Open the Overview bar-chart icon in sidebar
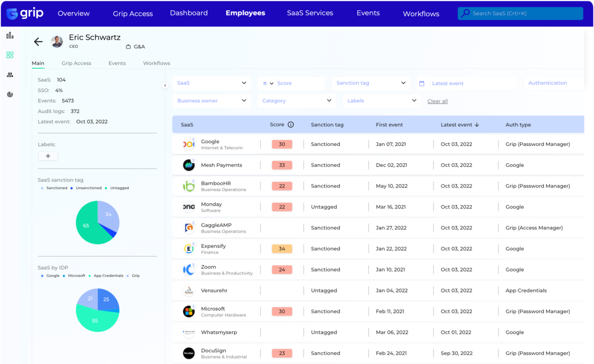594x364 pixels. tap(10, 36)
